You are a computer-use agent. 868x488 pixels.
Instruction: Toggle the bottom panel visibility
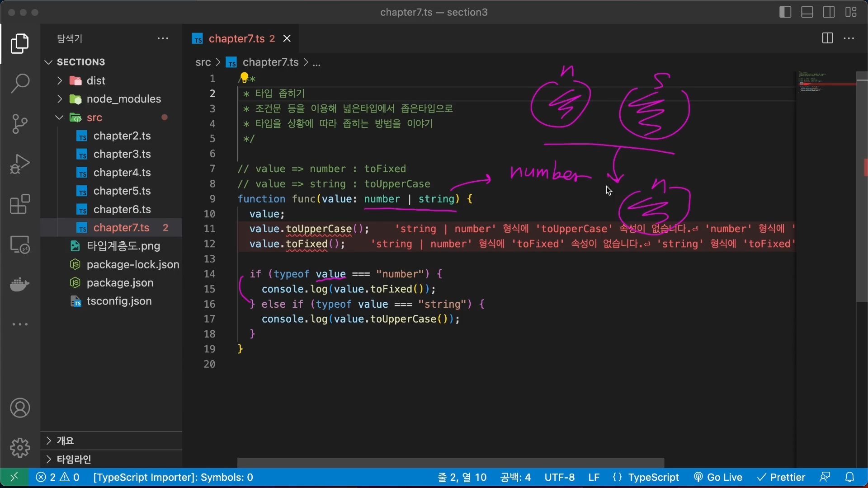click(x=807, y=12)
